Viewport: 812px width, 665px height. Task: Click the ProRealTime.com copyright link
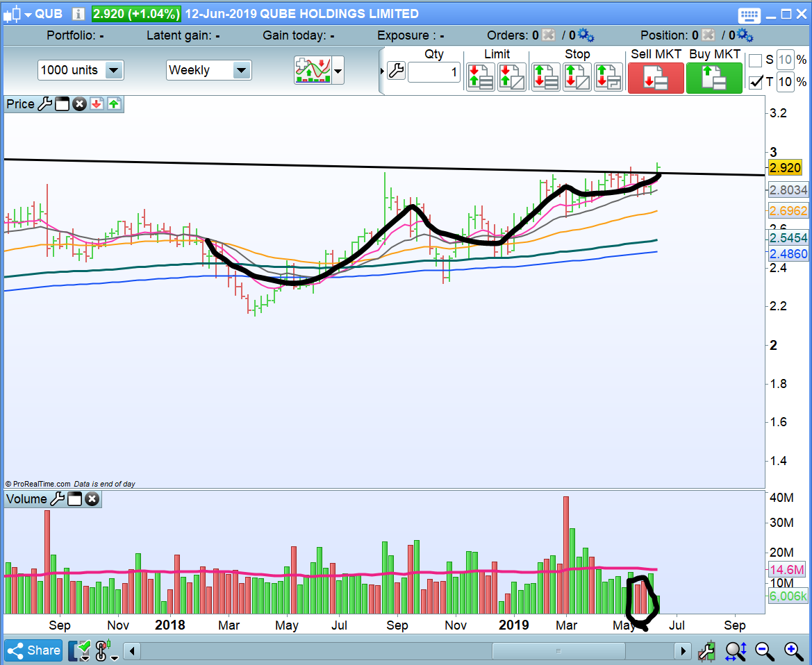pos(38,484)
